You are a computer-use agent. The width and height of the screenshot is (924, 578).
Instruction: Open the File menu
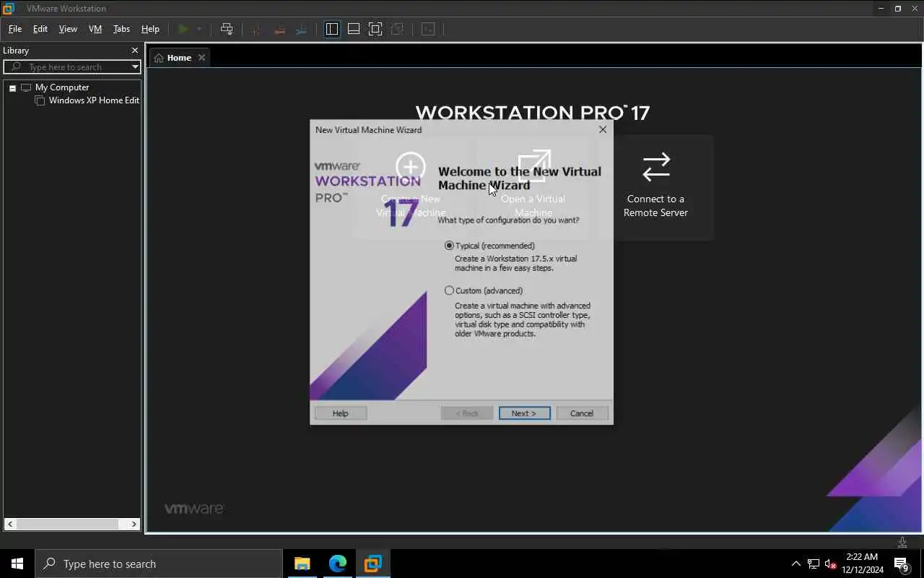pyautogui.click(x=15, y=29)
